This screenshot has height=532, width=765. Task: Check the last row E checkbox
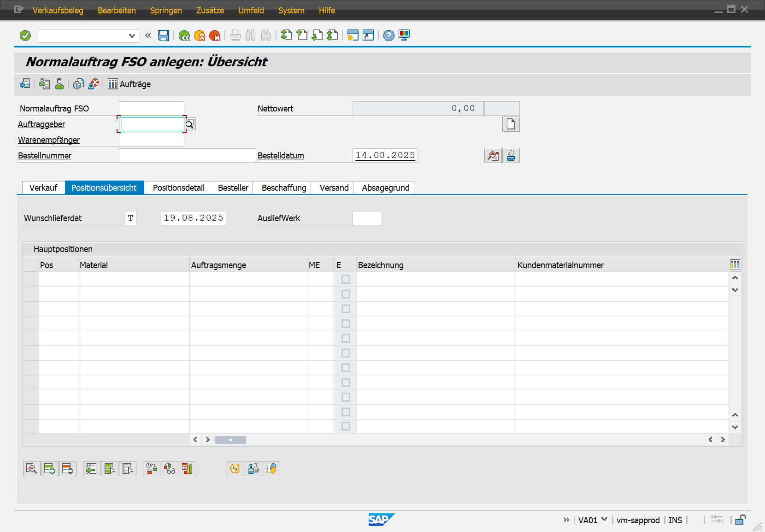pos(346,427)
